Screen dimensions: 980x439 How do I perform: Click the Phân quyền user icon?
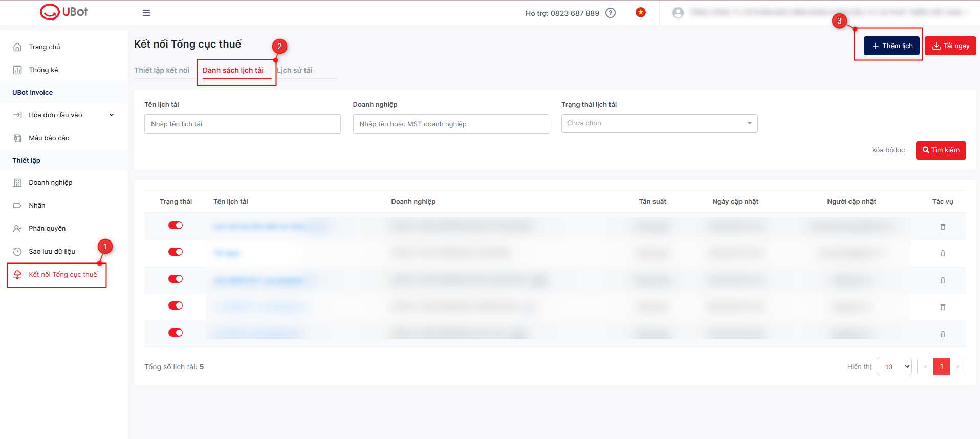click(x=17, y=229)
